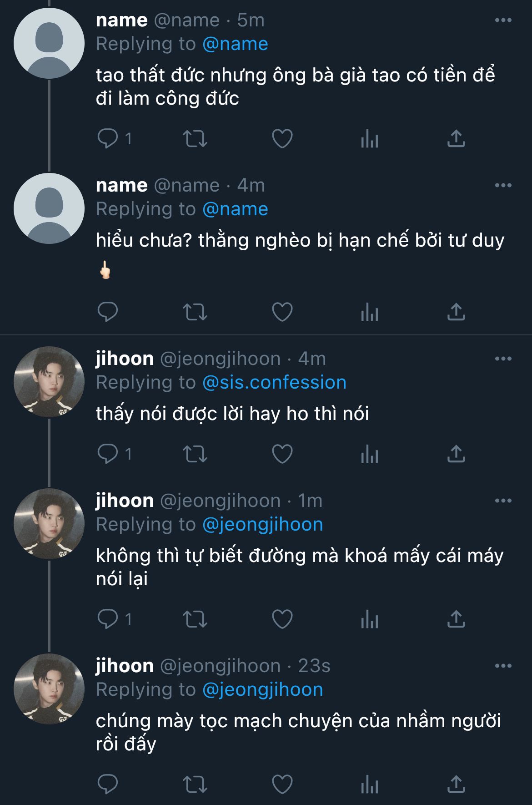Share the "tao thất đức" tweet
This screenshot has width=532, height=805.
pyautogui.click(x=456, y=139)
